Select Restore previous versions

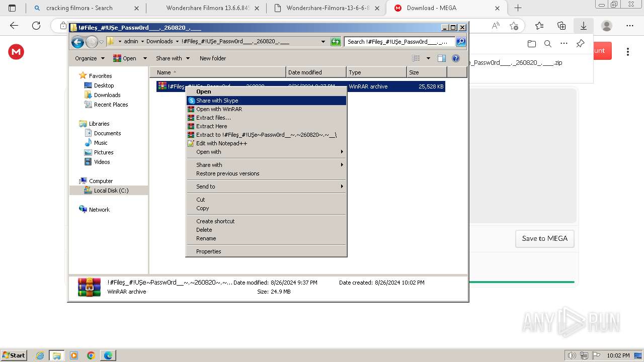[x=266, y=173]
